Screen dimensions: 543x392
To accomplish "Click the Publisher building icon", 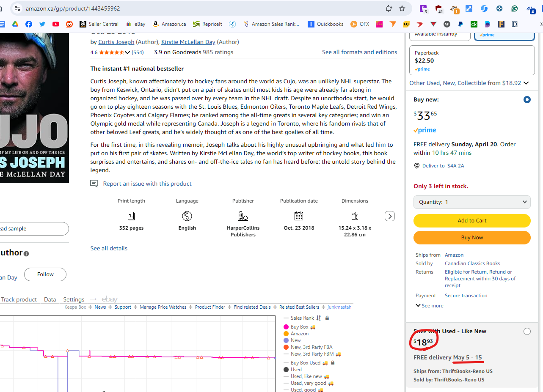I will 243,216.
